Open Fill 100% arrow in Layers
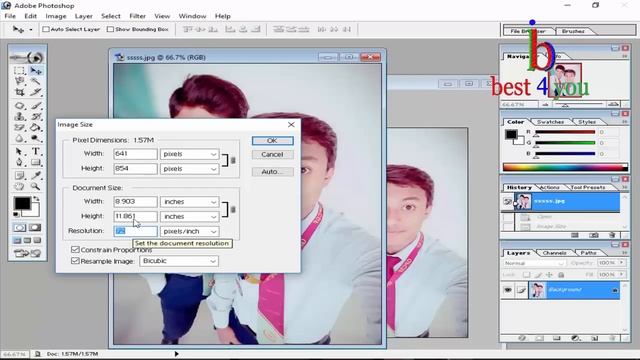640x360 pixels. coord(622,275)
